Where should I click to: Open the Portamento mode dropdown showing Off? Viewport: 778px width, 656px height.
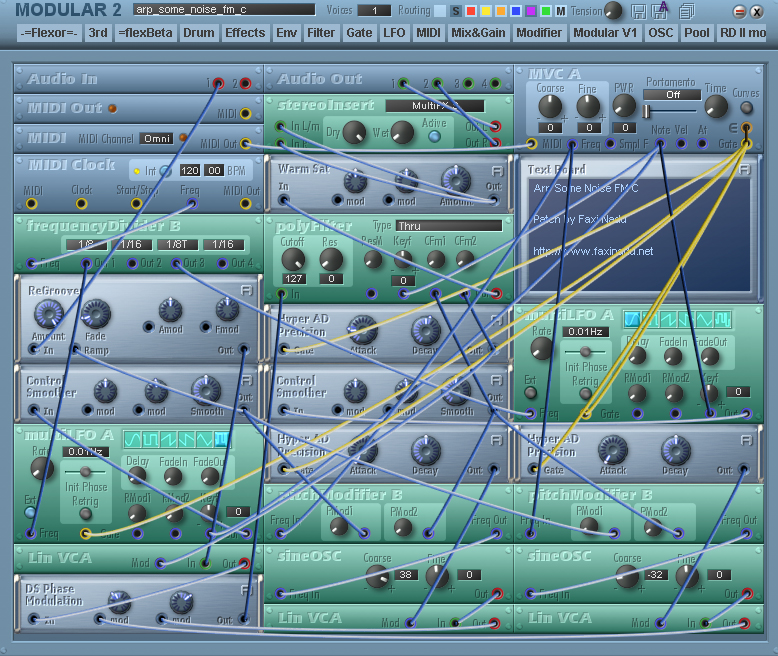[x=672, y=95]
